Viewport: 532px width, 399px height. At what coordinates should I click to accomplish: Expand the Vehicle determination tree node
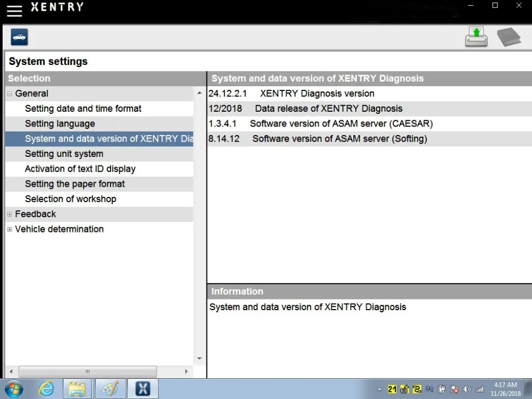pyautogui.click(x=10, y=229)
